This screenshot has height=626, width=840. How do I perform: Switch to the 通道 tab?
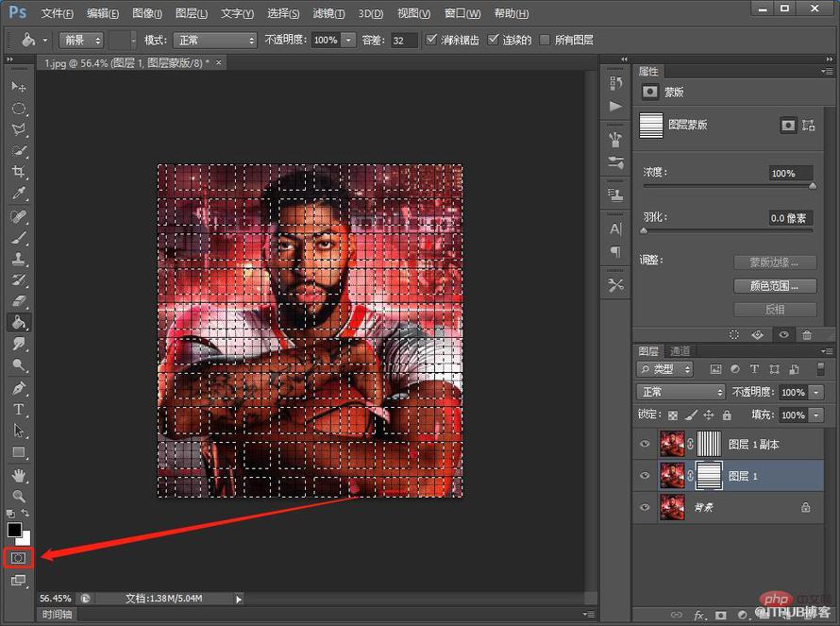680,351
